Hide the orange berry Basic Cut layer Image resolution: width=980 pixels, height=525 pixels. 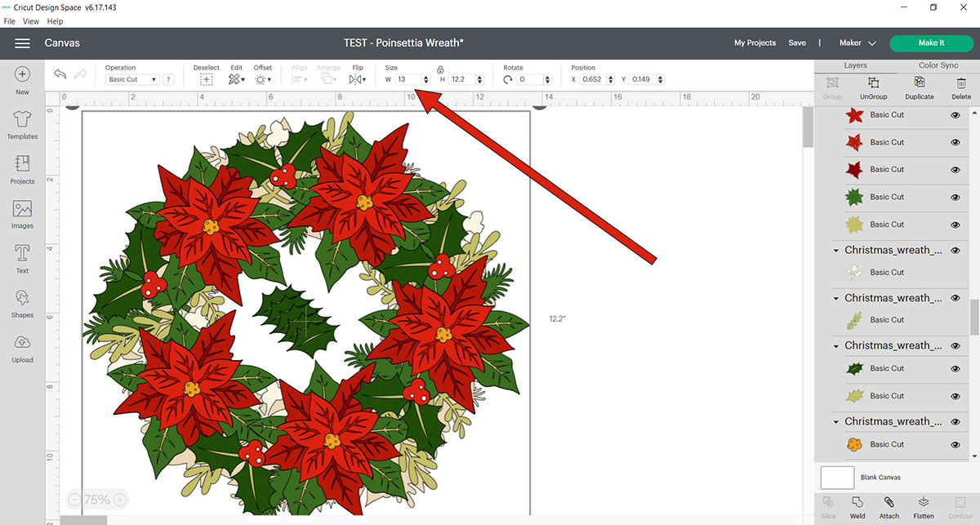pyautogui.click(x=955, y=444)
